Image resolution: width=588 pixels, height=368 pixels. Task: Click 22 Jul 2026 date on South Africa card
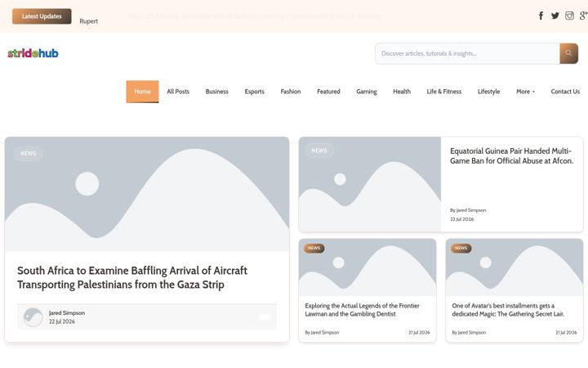pyautogui.click(x=62, y=322)
